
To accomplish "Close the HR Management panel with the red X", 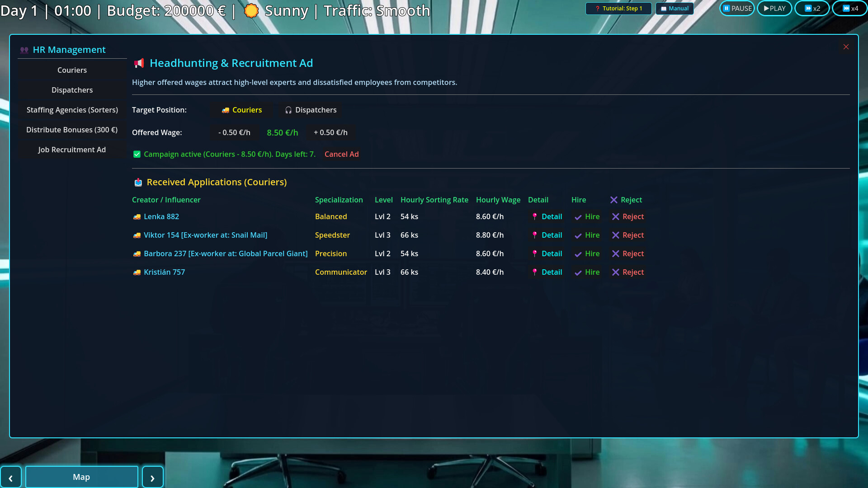I will click(846, 47).
